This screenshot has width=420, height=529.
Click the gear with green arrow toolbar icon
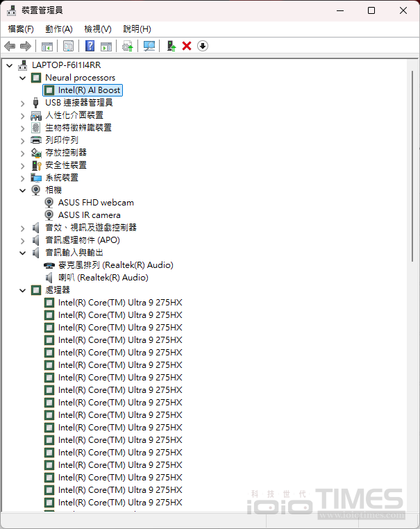pyautogui.click(x=128, y=46)
